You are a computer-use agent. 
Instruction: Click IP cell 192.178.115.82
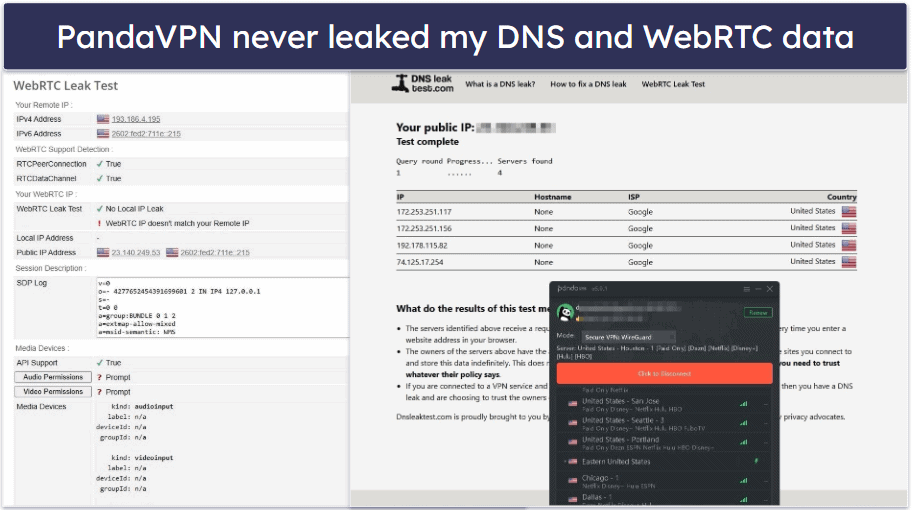coord(422,245)
